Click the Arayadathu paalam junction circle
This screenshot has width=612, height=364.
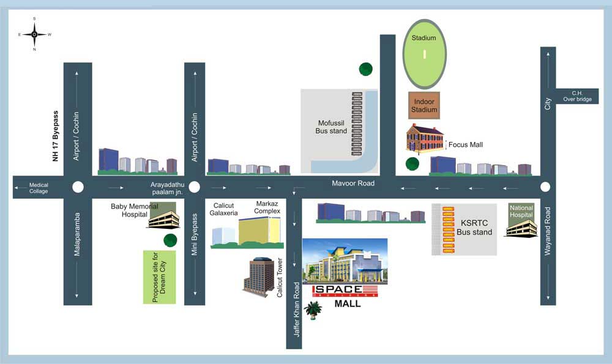tap(195, 187)
